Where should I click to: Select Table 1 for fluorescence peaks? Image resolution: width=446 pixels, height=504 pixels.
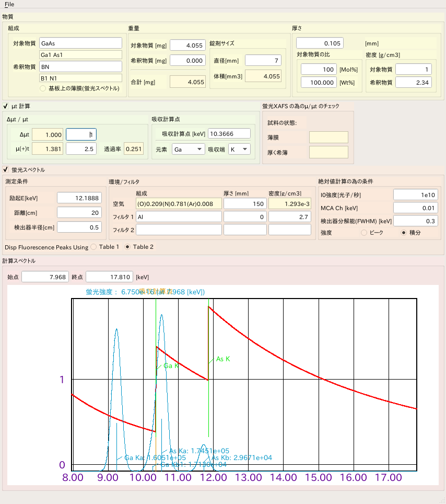[94, 247]
